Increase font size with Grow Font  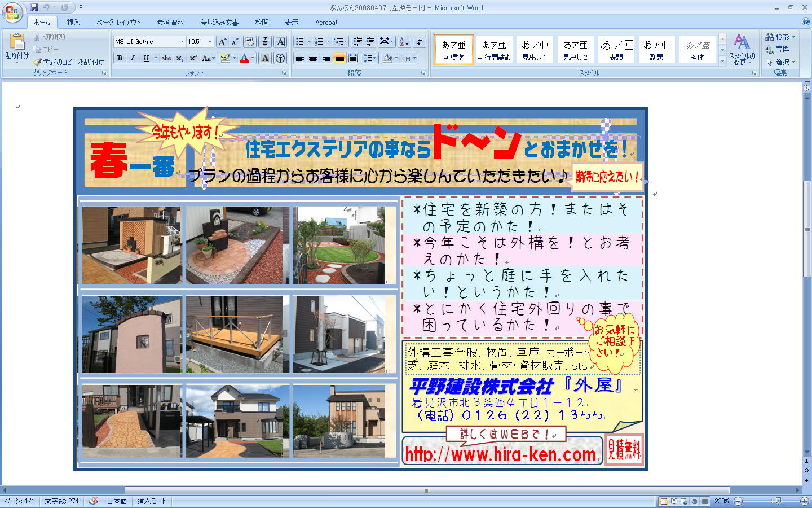[x=222, y=42]
